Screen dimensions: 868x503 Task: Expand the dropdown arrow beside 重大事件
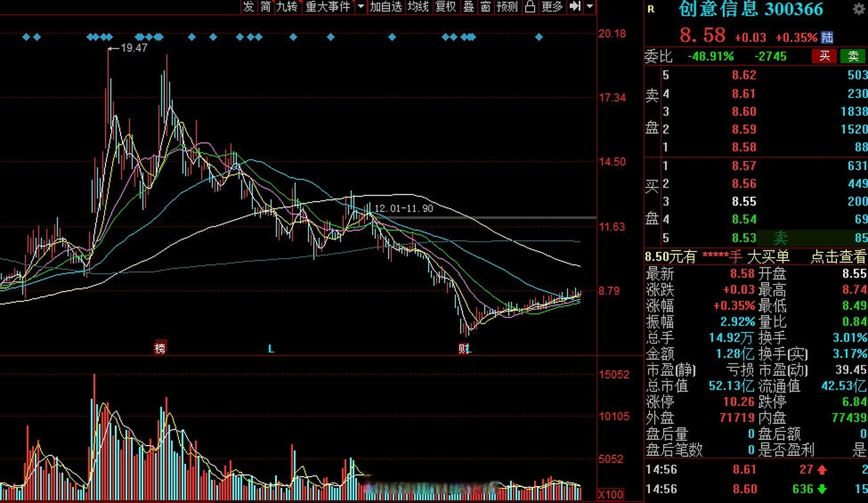[x=360, y=7]
